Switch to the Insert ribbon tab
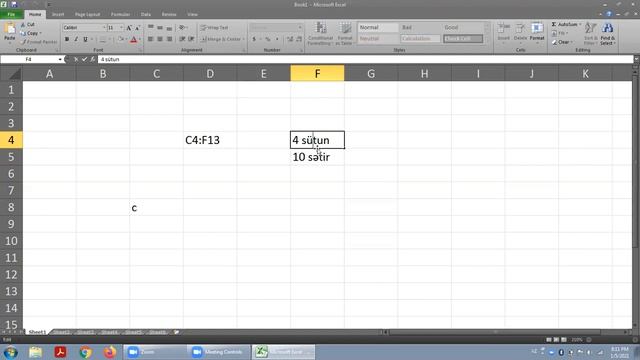The height and width of the screenshot is (360, 640). [58, 14]
